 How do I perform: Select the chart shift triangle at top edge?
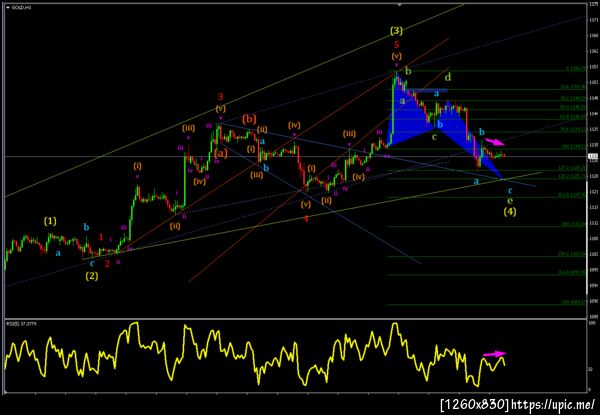click(x=399, y=5)
